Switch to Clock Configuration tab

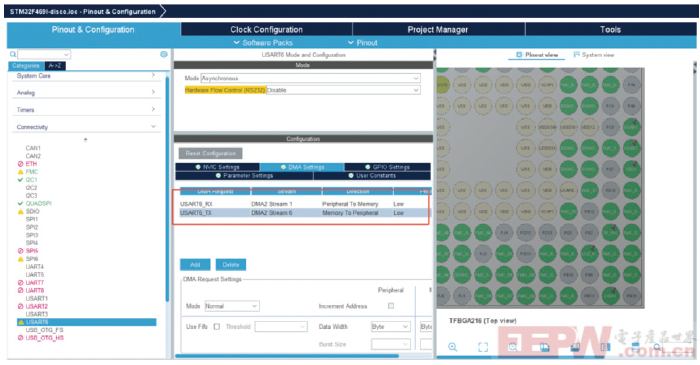[267, 29]
